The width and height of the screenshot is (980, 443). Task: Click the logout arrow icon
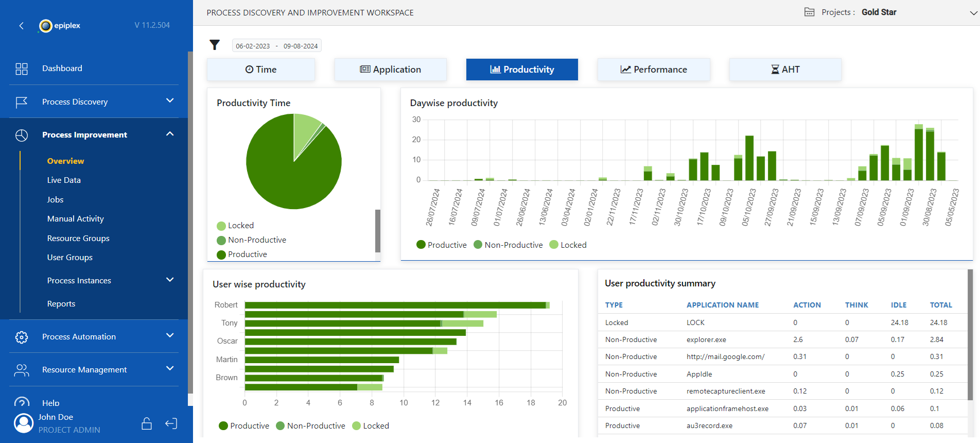(171, 423)
